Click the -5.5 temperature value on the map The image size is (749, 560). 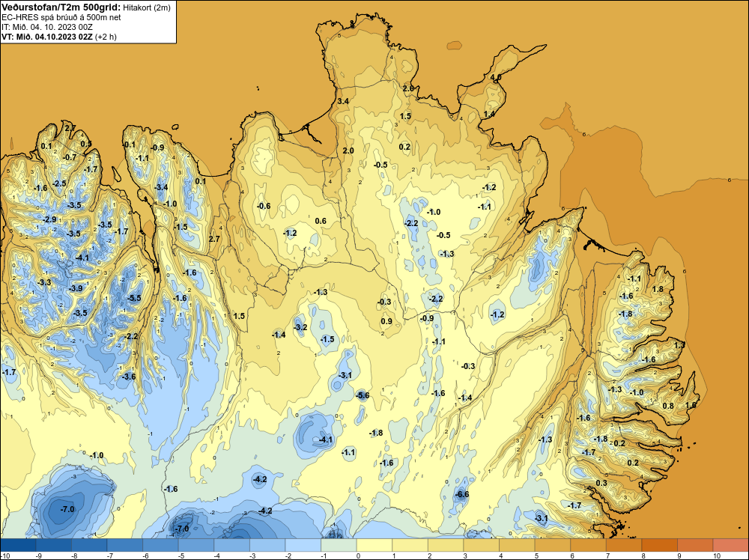point(134,298)
